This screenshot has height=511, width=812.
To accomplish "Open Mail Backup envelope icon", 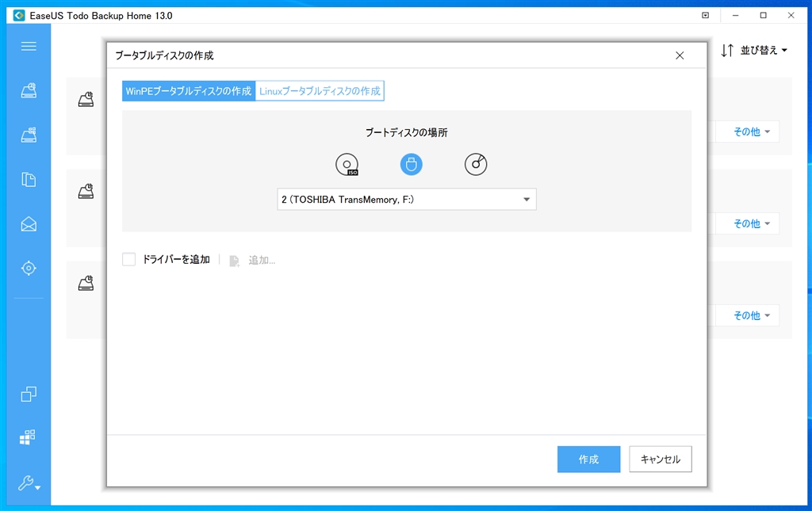I will 29,224.
